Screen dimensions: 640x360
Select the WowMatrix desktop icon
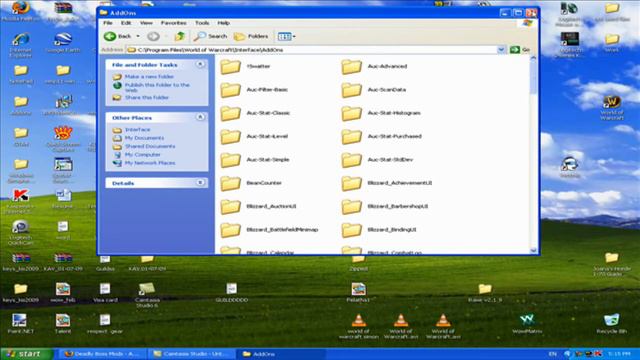point(527,324)
